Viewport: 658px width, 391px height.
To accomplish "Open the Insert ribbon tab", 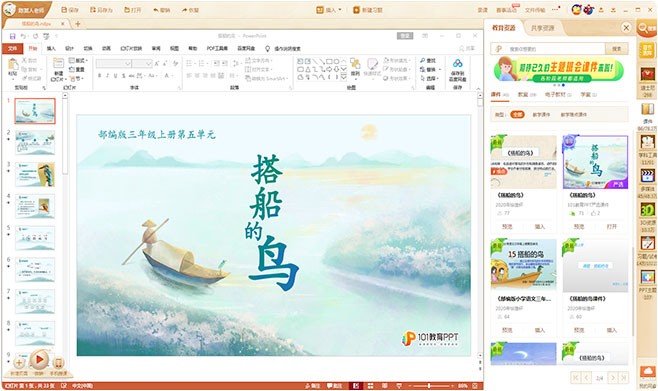I will (x=51, y=49).
